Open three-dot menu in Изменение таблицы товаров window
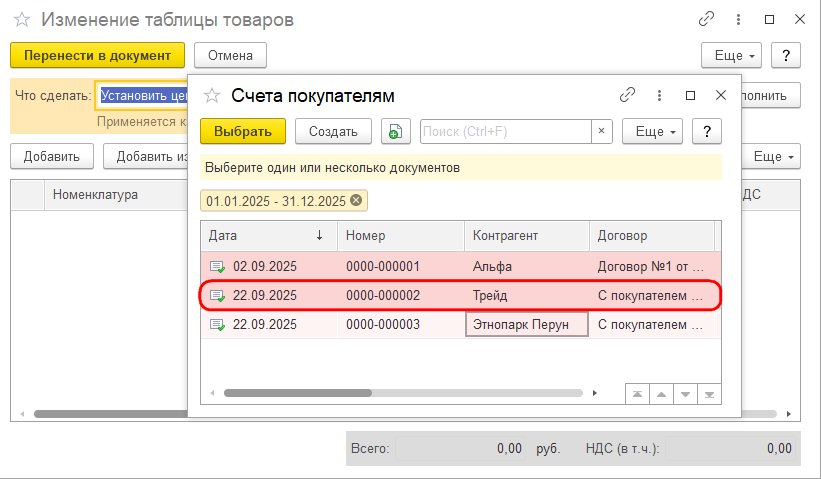Image resolution: width=821 pixels, height=479 pixels. point(738,20)
